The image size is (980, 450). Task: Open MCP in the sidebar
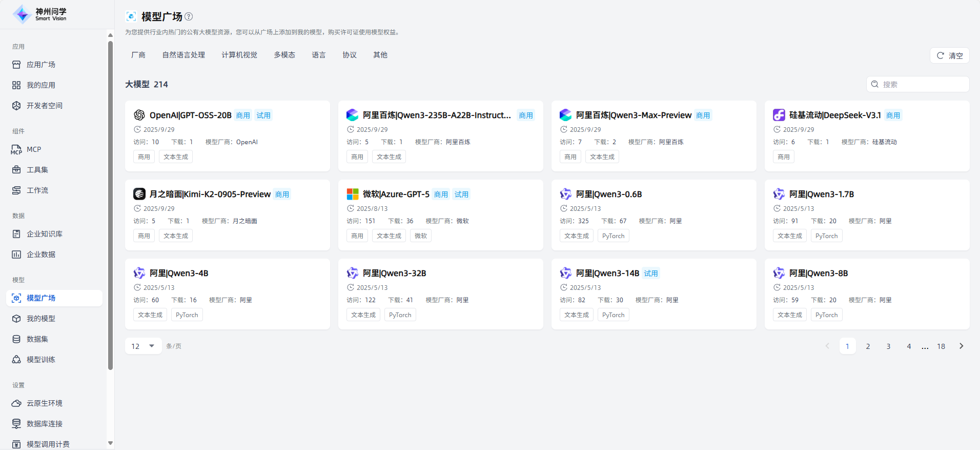coord(33,149)
